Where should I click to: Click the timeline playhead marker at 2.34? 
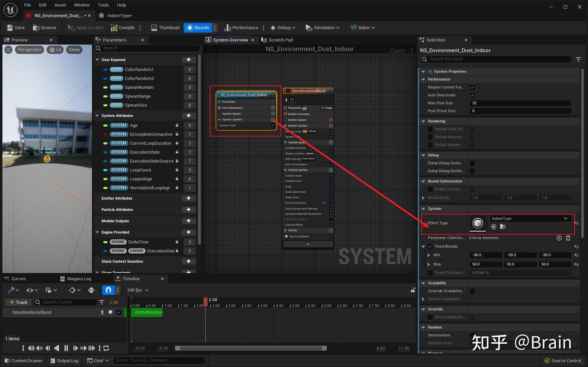[205, 301]
